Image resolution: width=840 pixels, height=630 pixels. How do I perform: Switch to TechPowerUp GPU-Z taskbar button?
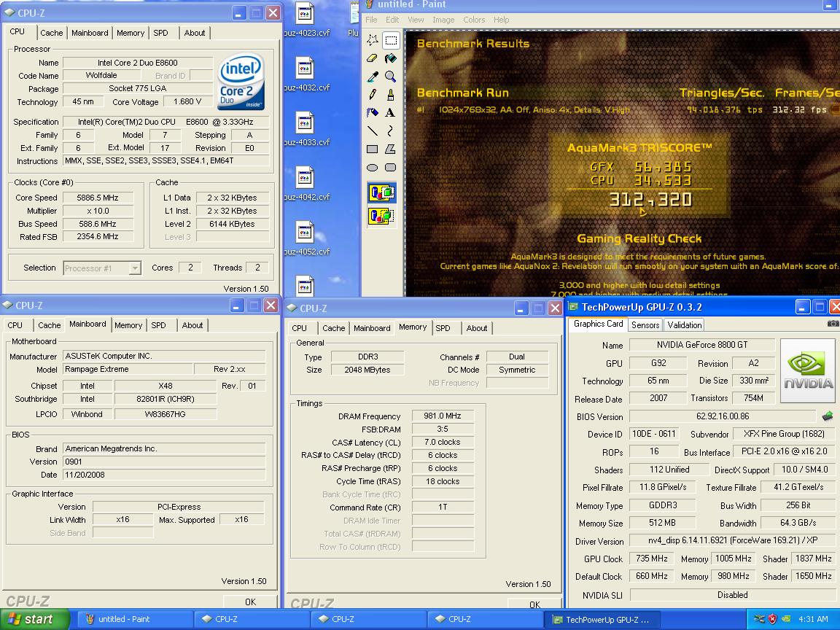point(601,619)
